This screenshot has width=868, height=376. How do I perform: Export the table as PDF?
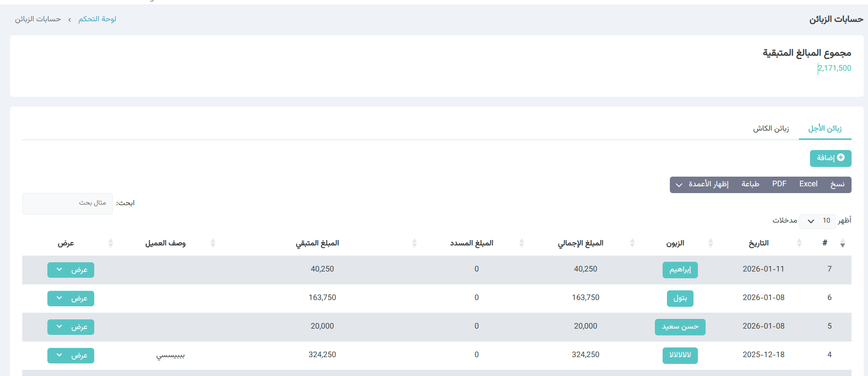(779, 184)
